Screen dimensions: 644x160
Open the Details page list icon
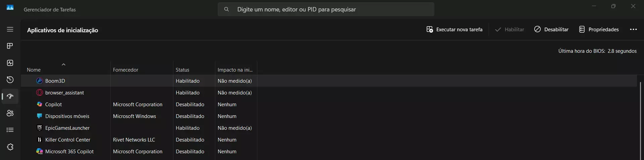10,130
